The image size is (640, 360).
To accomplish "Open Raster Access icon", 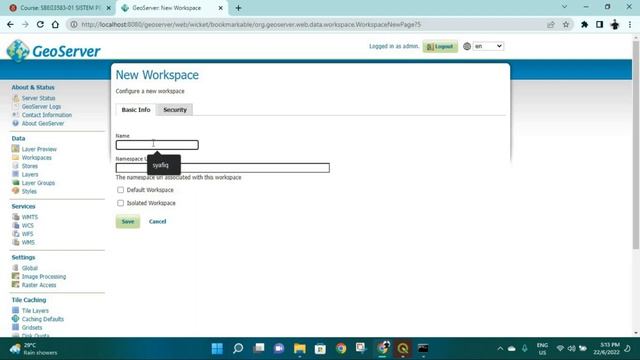I will click(16, 285).
